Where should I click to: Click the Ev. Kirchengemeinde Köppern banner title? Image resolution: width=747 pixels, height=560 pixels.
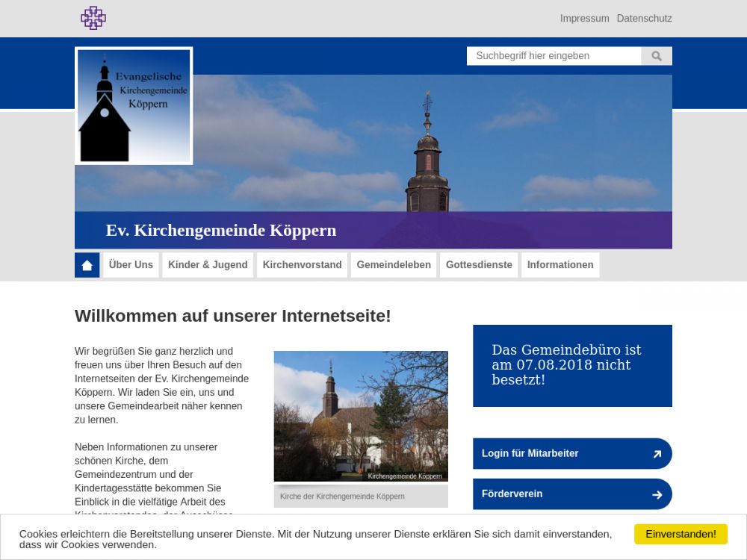tap(221, 231)
